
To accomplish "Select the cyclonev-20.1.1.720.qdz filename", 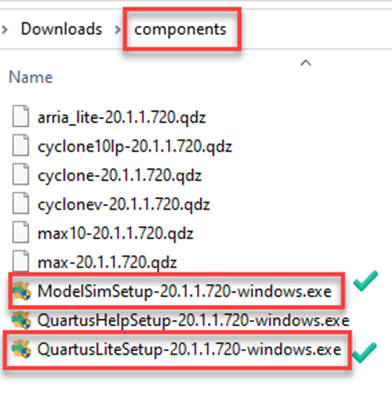I will click(x=124, y=204).
